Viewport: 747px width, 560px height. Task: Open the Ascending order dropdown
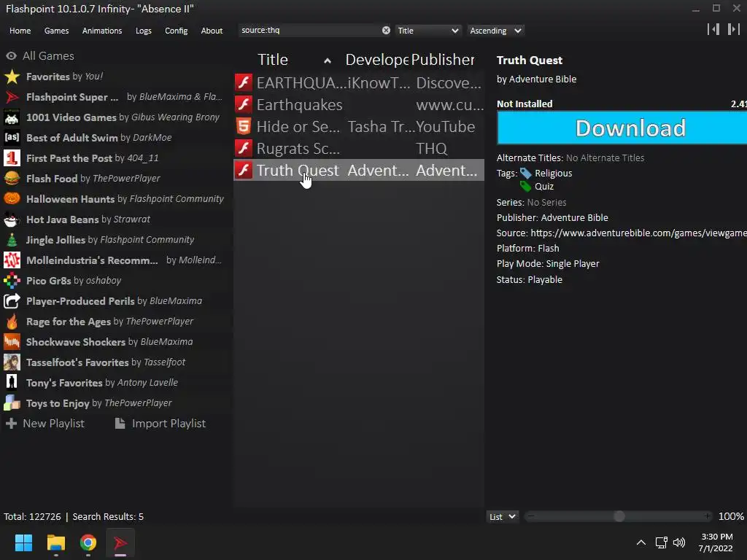click(x=495, y=31)
